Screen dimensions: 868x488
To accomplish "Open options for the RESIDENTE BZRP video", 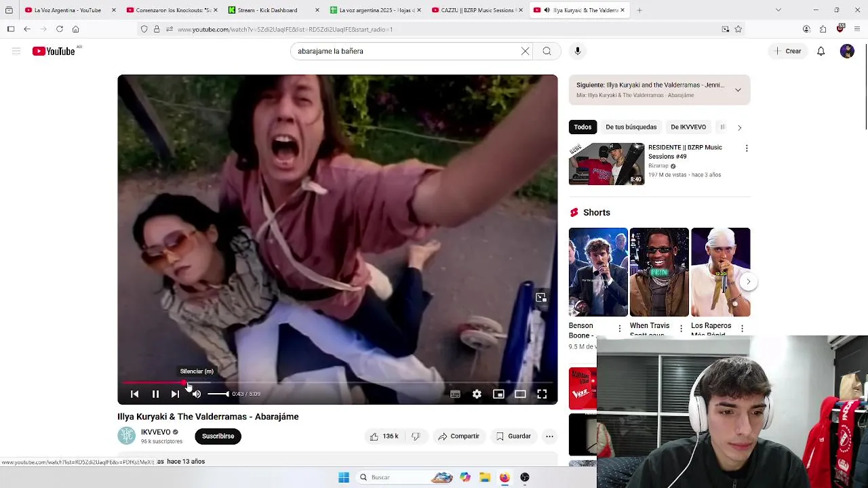I will pyautogui.click(x=747, y=148).
